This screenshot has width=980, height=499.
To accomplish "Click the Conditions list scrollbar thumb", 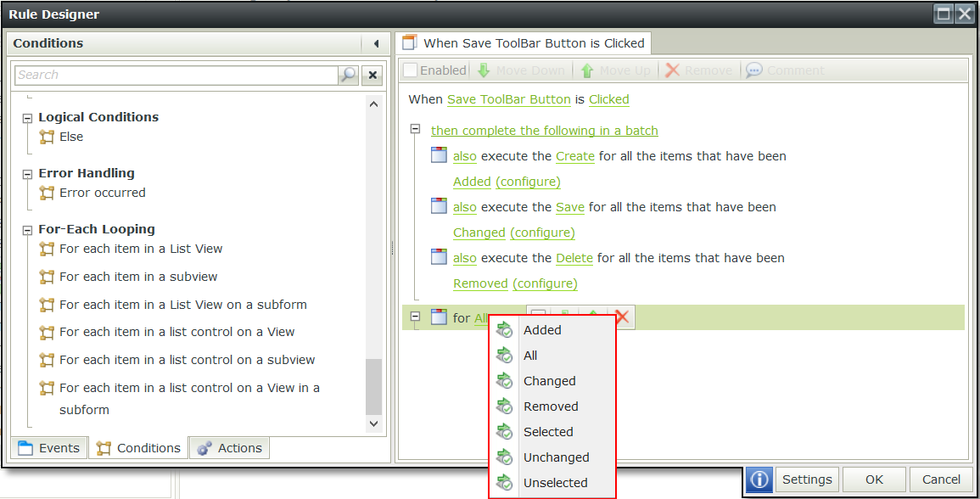I will [x=373, y=386].
